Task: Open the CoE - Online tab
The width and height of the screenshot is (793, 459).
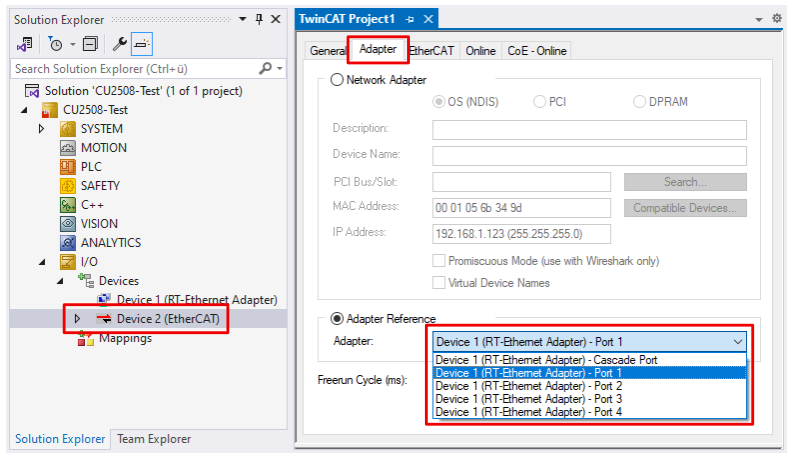Action: (x=537, y=51)
